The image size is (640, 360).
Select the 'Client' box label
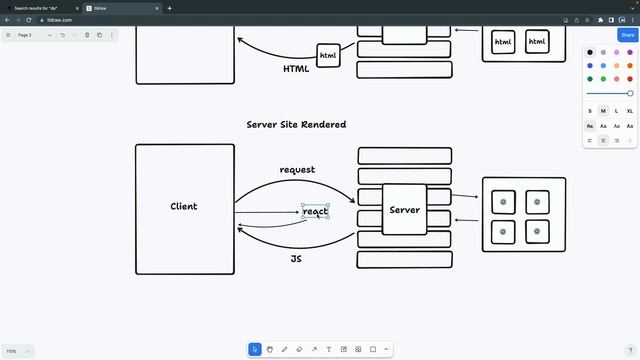click(184, 206)
